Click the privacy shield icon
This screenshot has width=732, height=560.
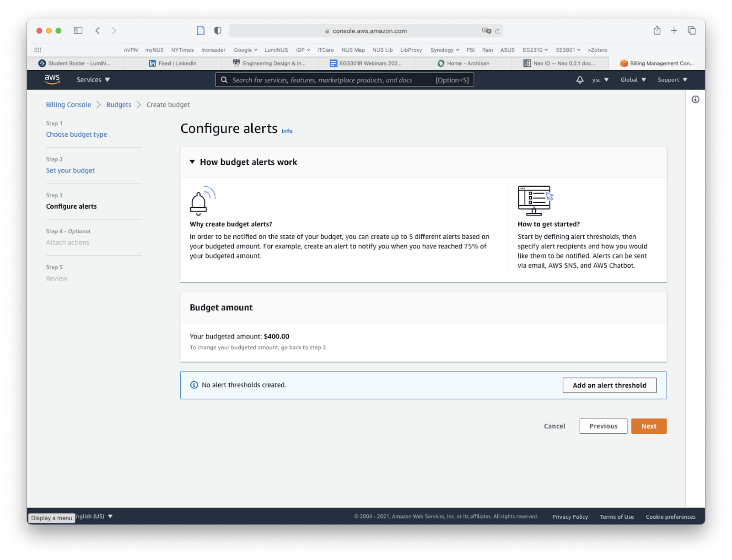(x=218, y=31)
